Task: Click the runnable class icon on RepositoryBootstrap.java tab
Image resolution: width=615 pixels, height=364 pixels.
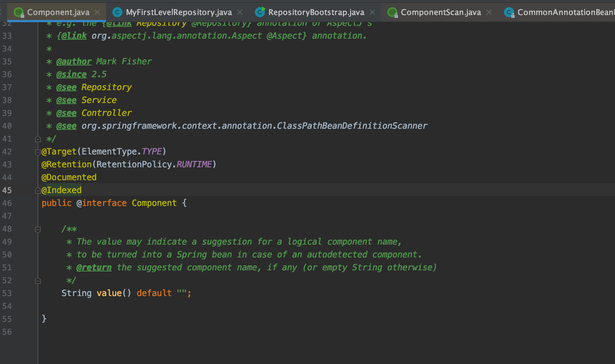Action: (x=260, y=12)
